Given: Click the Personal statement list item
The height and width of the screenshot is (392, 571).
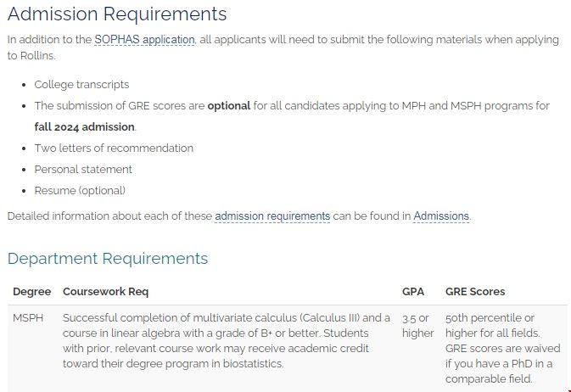Looking at the screenshot, I should [x=83, y=170].
